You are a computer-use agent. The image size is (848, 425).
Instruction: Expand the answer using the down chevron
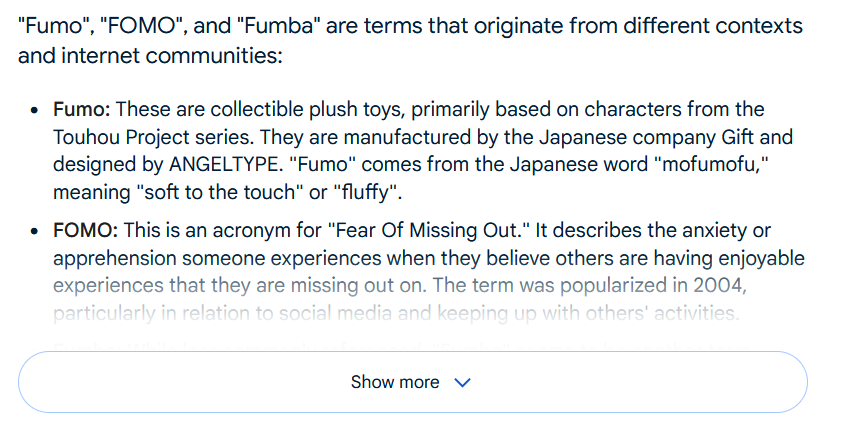click(462, 383)
